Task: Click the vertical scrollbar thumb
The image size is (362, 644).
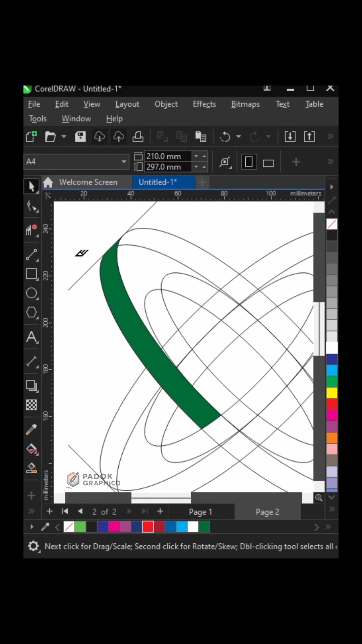Action: (x=319, y=329)
